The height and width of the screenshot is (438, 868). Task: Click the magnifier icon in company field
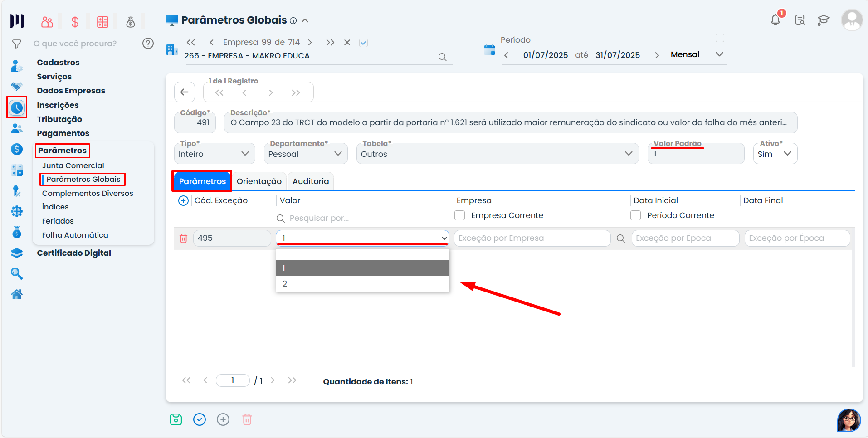tap(442, 57)
